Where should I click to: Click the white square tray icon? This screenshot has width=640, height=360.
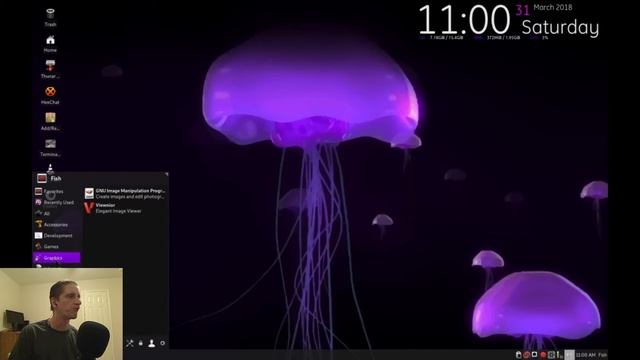click(535, 354)
